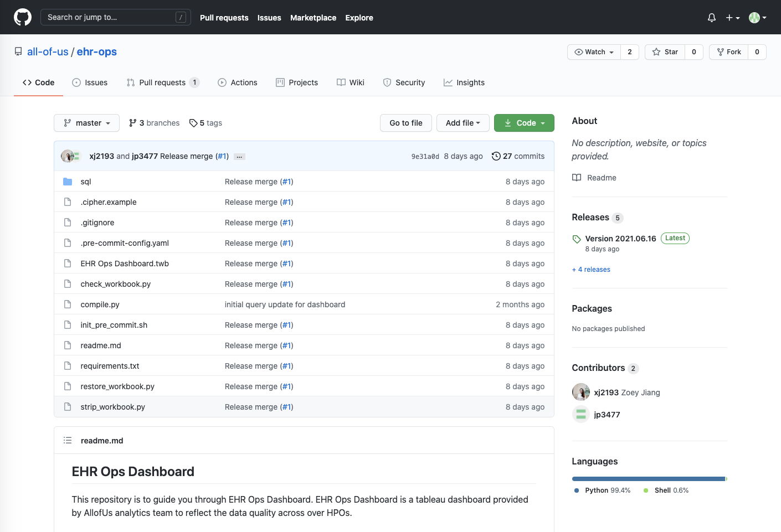Click the Go to file button
781x532 pixels.
click(x=406, y=123)
